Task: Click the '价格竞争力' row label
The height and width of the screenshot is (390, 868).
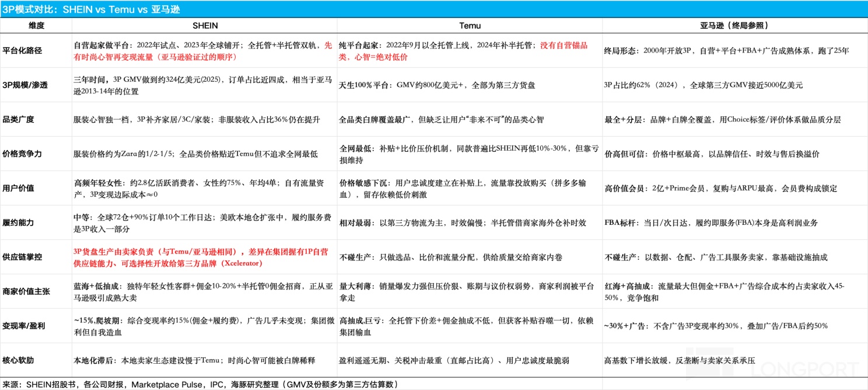Action: [22, 154]
